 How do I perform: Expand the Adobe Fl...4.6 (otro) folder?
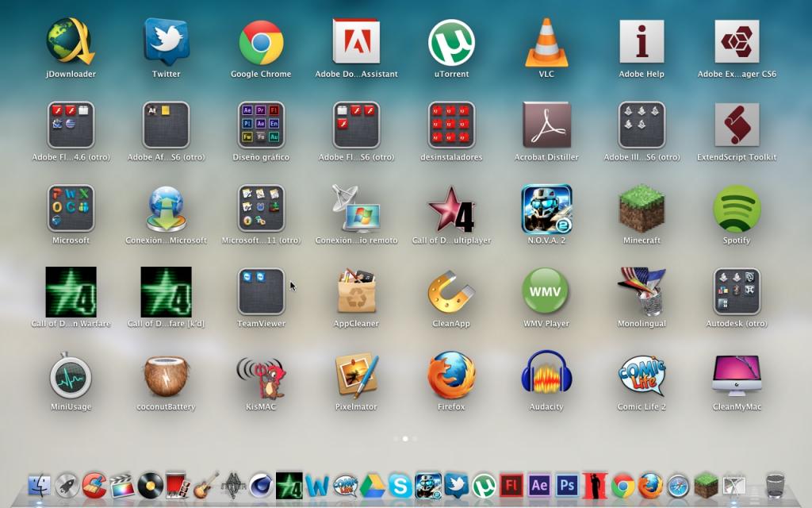[x=71, y=125]
